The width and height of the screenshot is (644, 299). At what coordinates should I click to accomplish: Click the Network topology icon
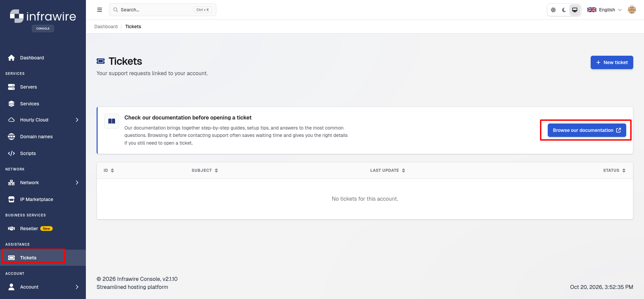[11, 183]
